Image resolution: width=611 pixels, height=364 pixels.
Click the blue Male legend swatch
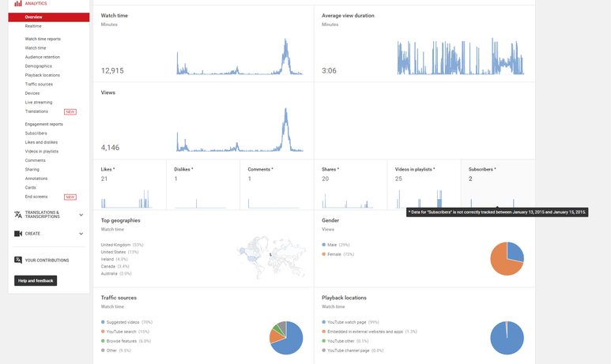[324, 245]
